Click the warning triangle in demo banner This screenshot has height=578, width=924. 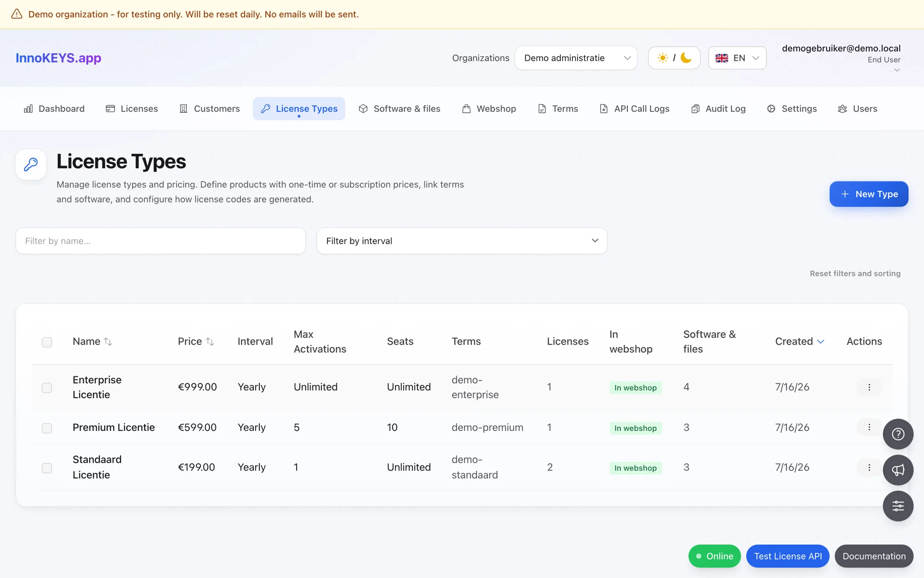point(17,14)
